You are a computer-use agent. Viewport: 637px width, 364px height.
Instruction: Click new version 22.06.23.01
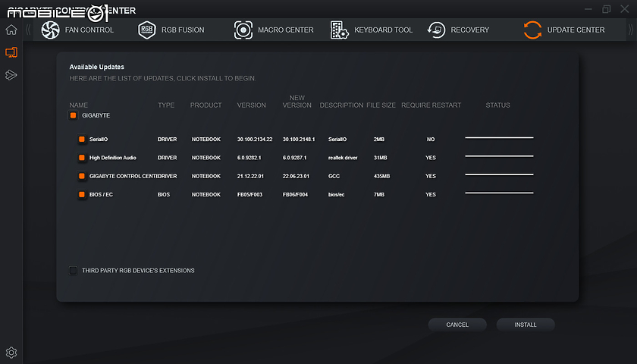(296, 176)
